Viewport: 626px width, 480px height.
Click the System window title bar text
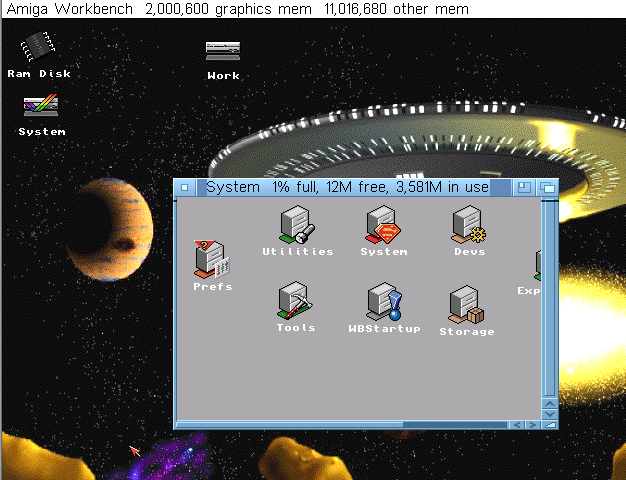click(x=347, y=187)
